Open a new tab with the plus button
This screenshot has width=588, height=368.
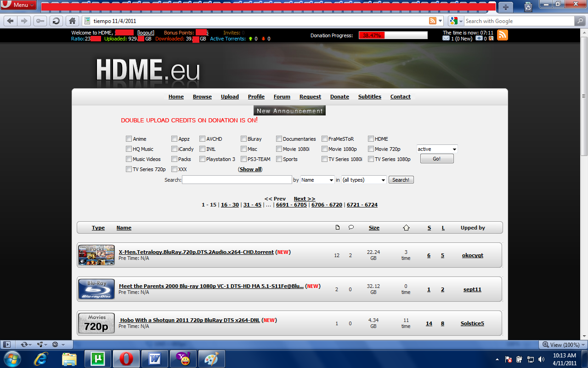coord(506,7)
